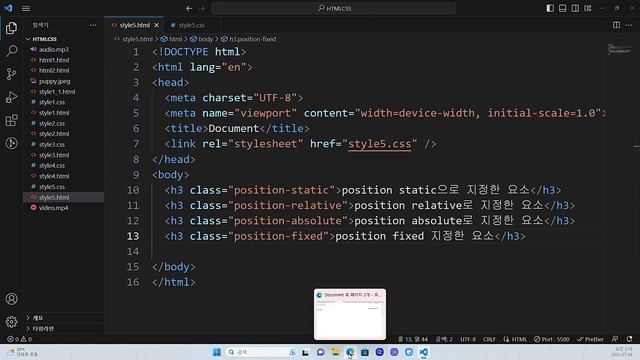640x360 pixels.
Task: Change line ending via CRLF status item
Action: (x=489, y=339)
